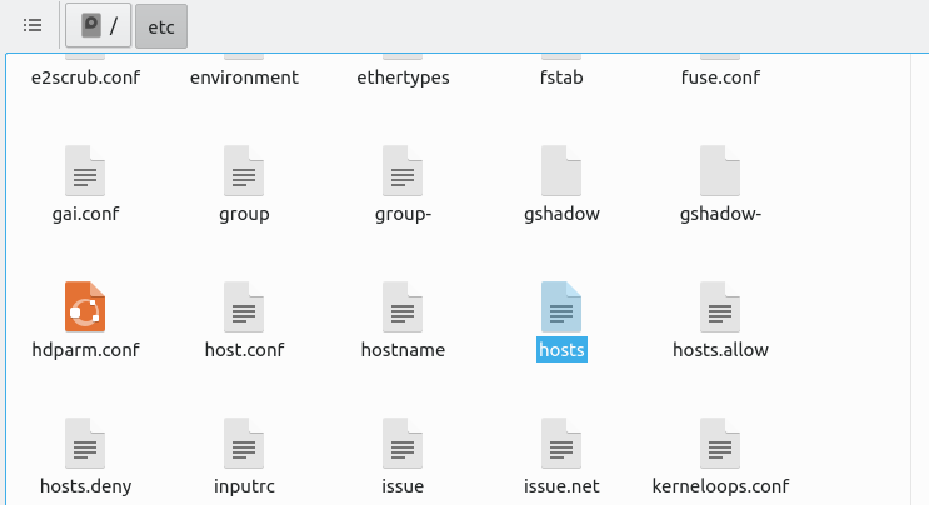Click the group file name label

point(244,214)
